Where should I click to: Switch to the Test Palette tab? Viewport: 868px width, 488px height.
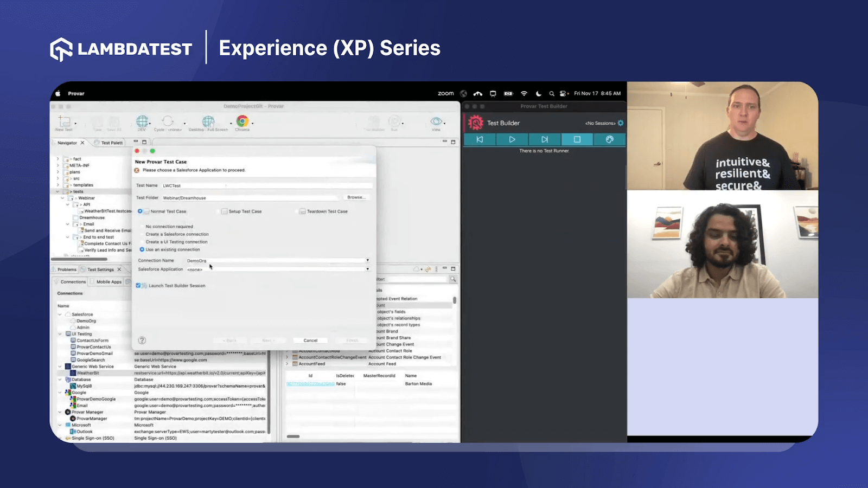point(111,142)
